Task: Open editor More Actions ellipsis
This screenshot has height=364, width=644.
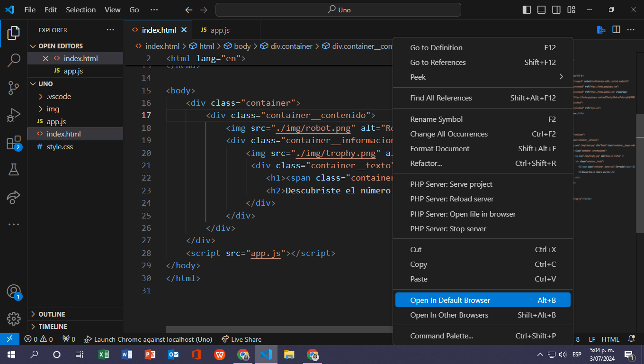Action: (631, 30)
